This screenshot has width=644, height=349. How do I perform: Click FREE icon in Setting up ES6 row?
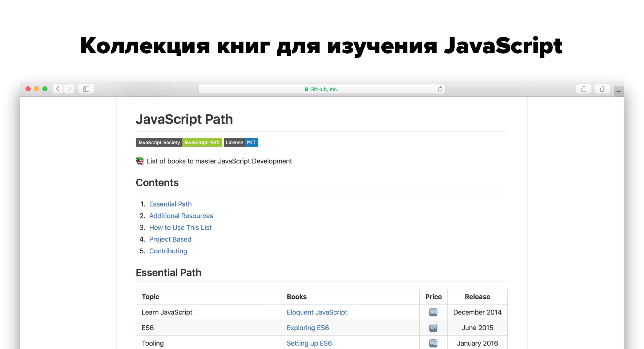(433, 343)
